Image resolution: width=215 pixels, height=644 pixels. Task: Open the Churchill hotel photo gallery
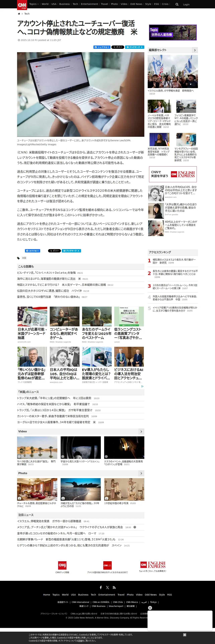pos(37,489)
